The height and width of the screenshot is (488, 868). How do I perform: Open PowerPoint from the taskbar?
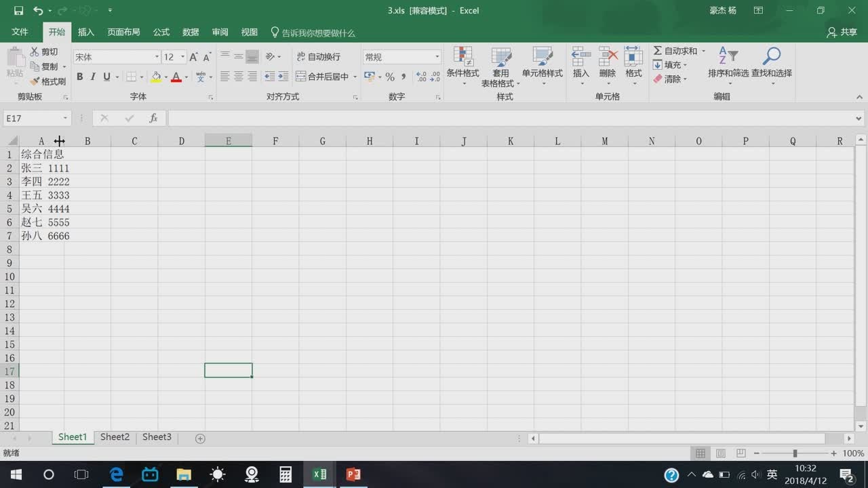(x=353, y=474)
